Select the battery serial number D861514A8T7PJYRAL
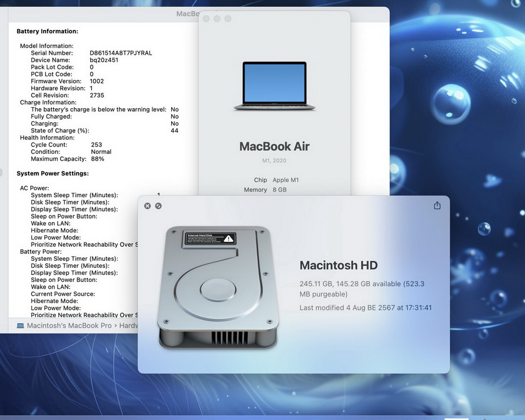This screenshot has width=525, height=420. [121, 53]
